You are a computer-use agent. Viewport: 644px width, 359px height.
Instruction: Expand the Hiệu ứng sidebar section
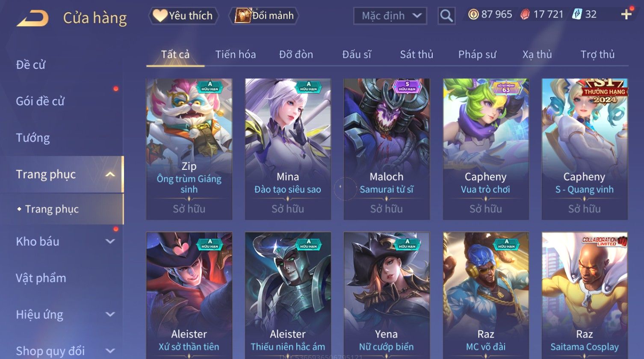110,314
